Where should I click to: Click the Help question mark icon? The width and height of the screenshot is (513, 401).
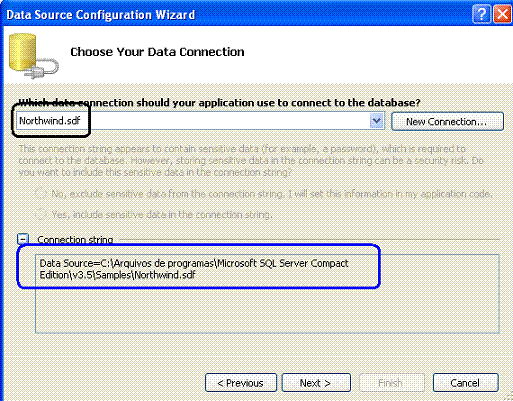[481, 14]
